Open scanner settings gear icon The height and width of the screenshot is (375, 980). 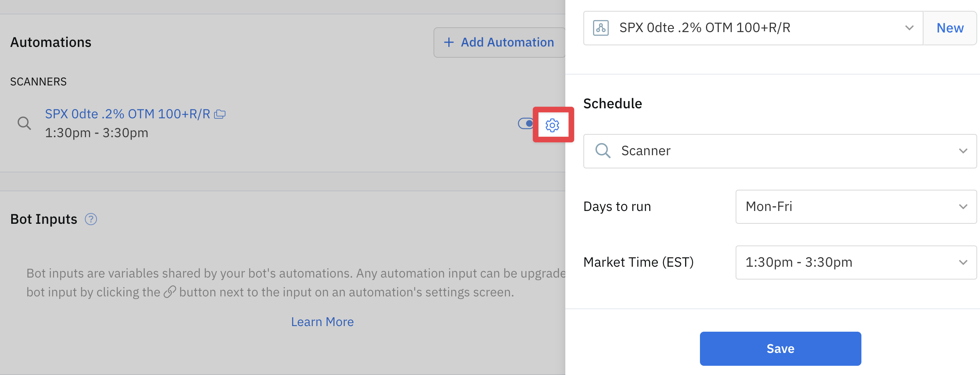pyautogui.click(x=552, y=125)
